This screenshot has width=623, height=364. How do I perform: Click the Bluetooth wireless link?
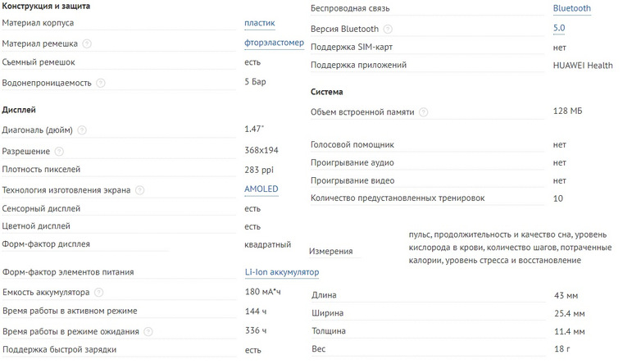tap(571, 8)
